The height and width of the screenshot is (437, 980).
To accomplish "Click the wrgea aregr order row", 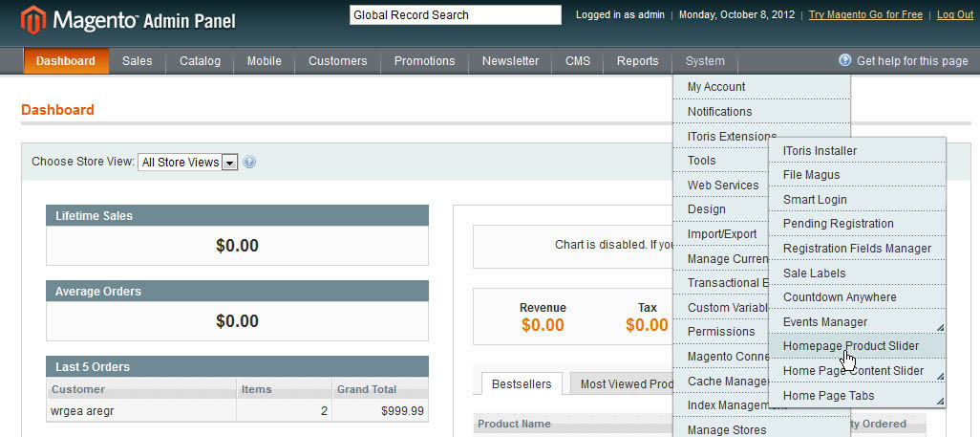I will pyautogui.click(x=238, y=411).
